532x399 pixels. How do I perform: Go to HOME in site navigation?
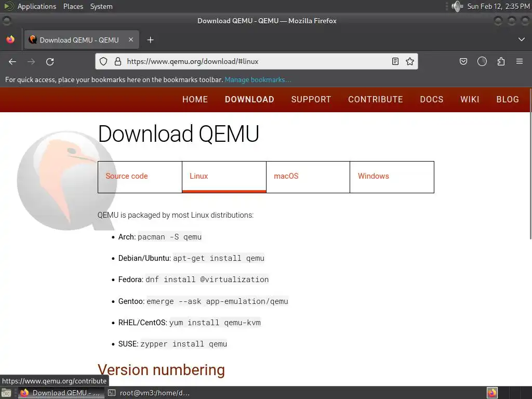(x=195, y=99)
